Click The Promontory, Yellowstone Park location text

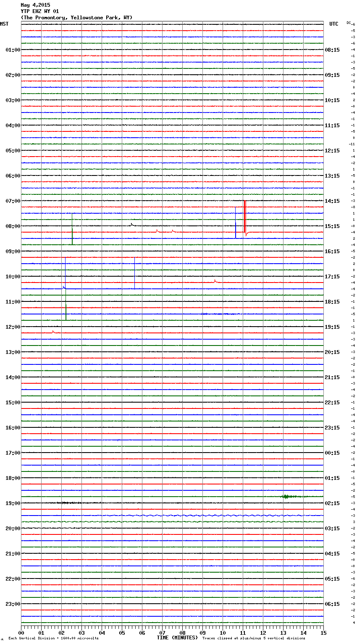[x=76, y=18]
